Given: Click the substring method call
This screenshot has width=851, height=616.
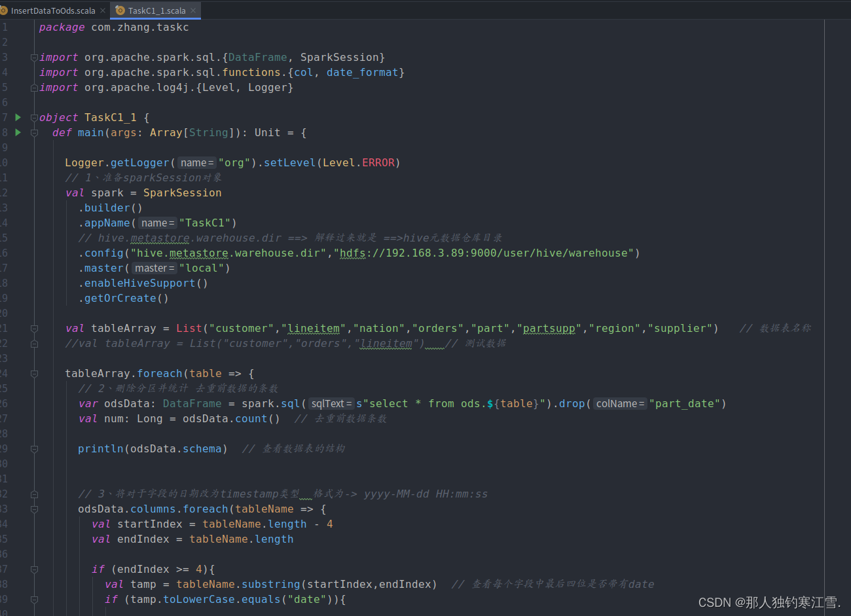Looking at the screenshot, I should (x=271, y=585).
